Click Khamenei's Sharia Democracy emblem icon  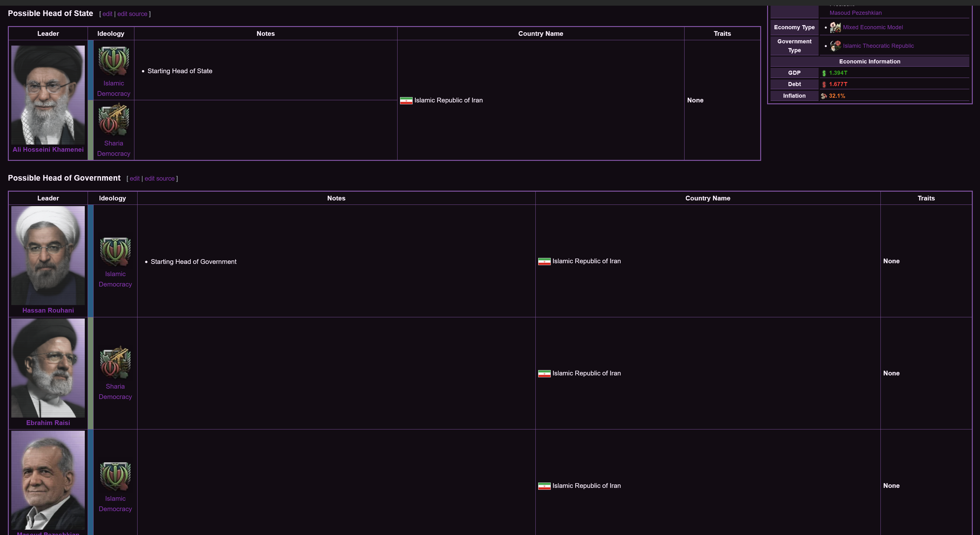click(x=113, y=120)
